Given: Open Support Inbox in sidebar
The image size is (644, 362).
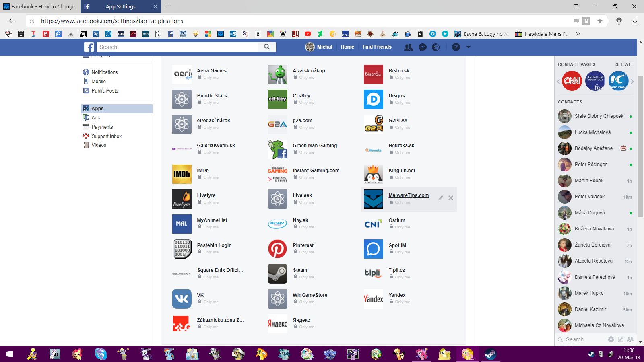Looking at the screenshot, I should (x=106, y=136).
